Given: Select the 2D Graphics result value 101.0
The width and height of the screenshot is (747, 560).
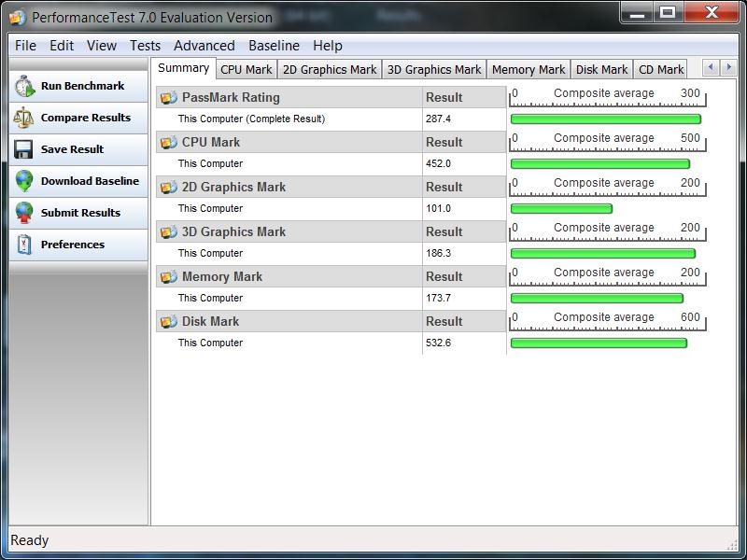Looking at the screenshot, I should tap(438, 208).
